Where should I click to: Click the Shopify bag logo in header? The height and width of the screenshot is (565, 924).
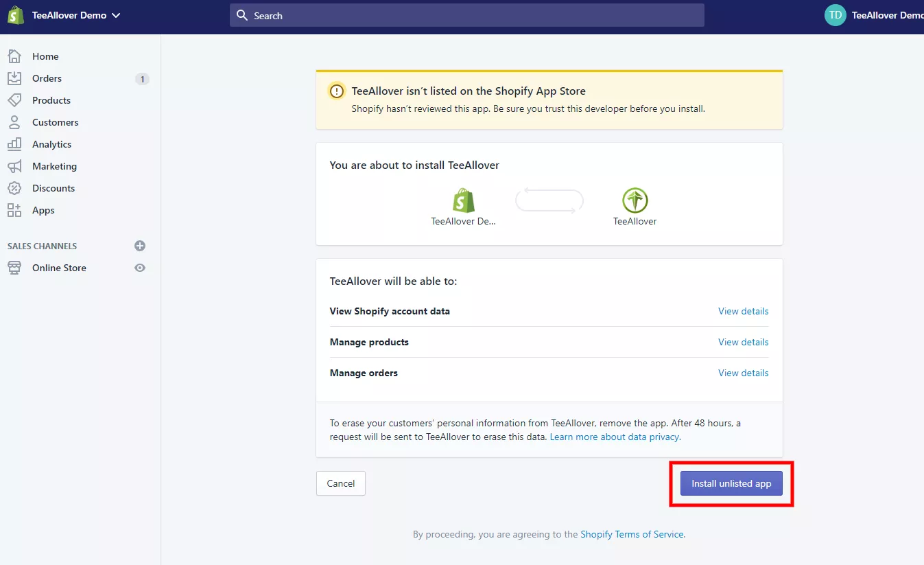tap(16, 15)
